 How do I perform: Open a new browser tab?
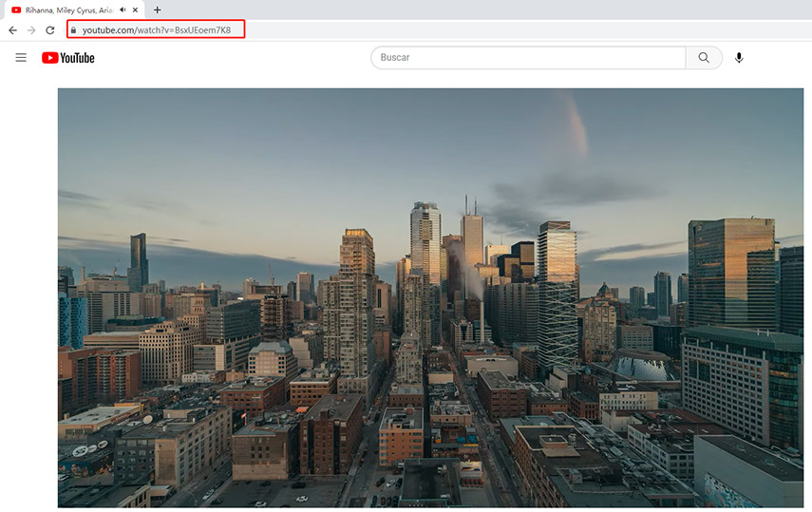tap(158, 9)
